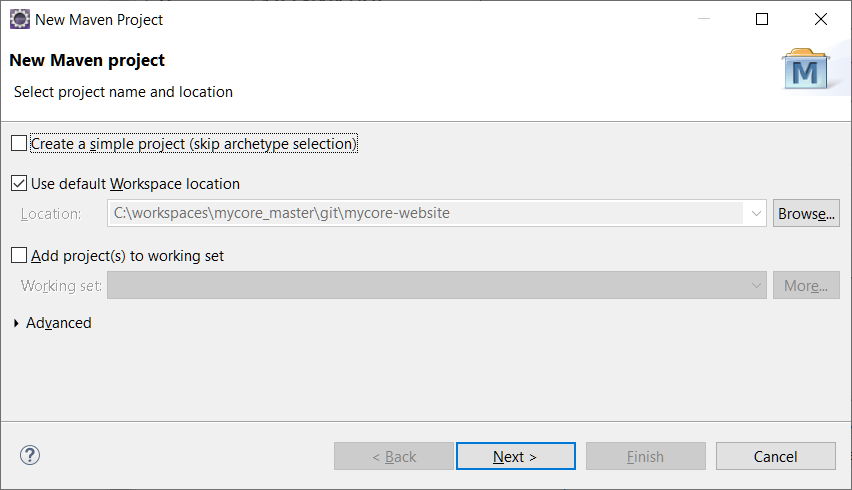Click the Browse... button
Viewport: 852px width, 490px height.
tap(806, 213)
